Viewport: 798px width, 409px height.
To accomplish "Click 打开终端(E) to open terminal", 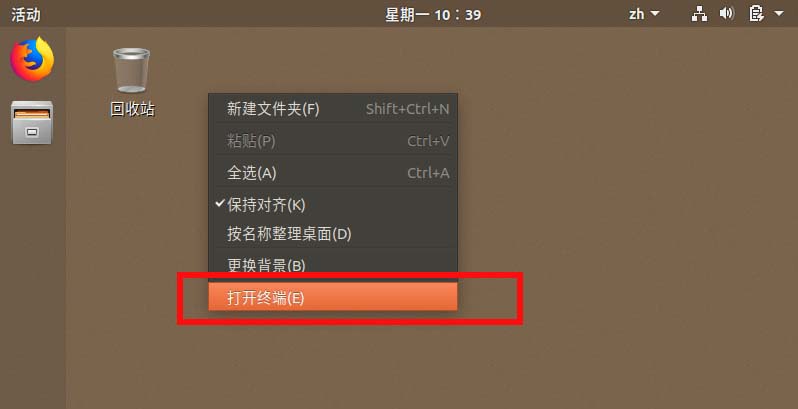I will [x=333, y=298].
